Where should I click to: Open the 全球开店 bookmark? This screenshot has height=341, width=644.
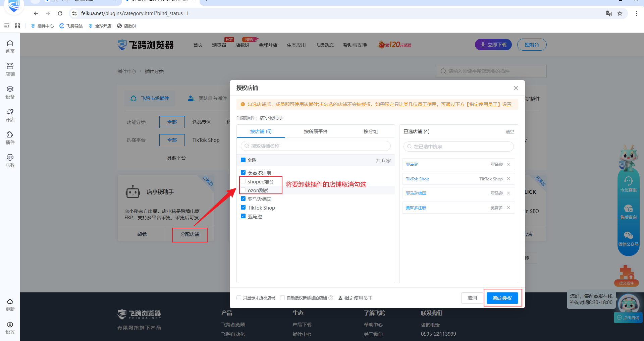[x=100, y=26]
